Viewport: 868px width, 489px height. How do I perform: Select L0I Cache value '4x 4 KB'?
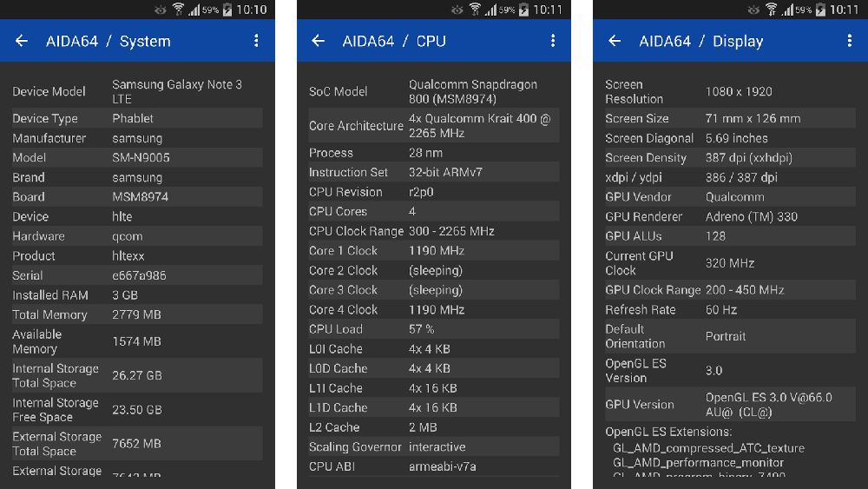pyautogui.click(x=429, y=349)
